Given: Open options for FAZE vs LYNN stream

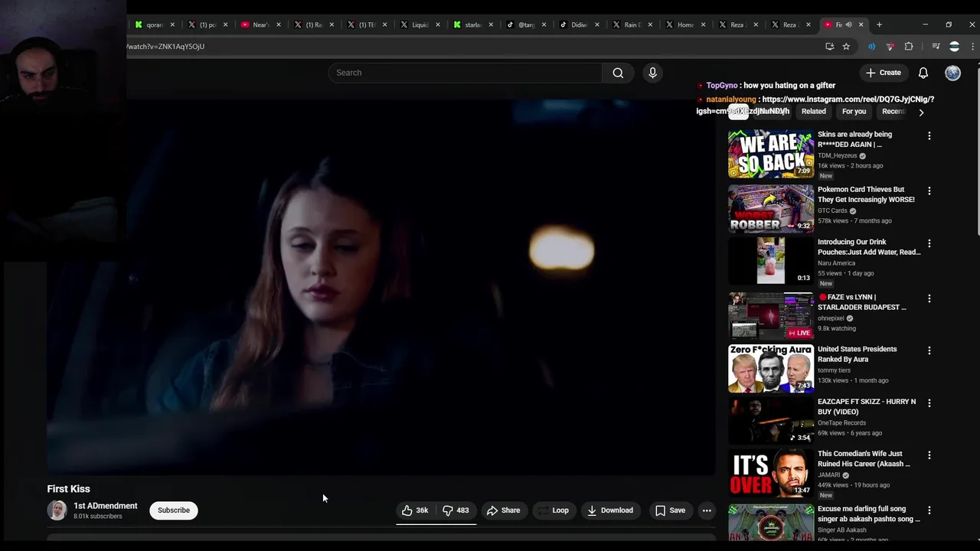Looking at the screenshot, I should [x=929, y=298].
